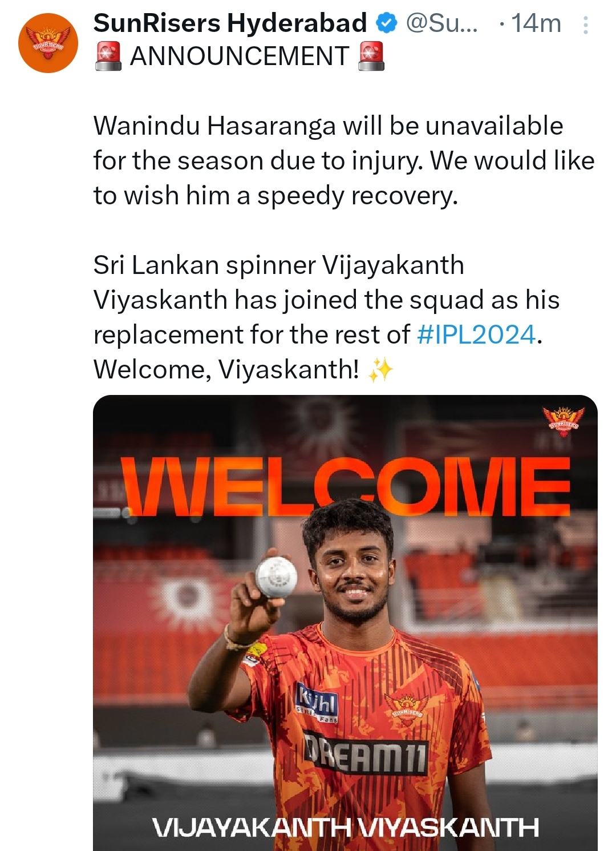Click the VIJAYAKANTH VIYASKANTH caption in image
The height and width of the screenshot is (851, 616).
click(x=346, y=827)
